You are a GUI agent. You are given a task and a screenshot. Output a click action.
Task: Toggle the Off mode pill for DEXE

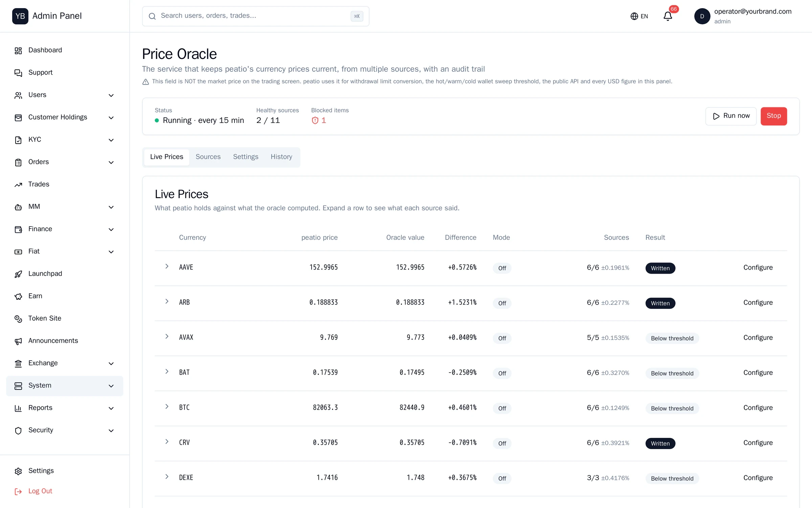tap(502, 479)
